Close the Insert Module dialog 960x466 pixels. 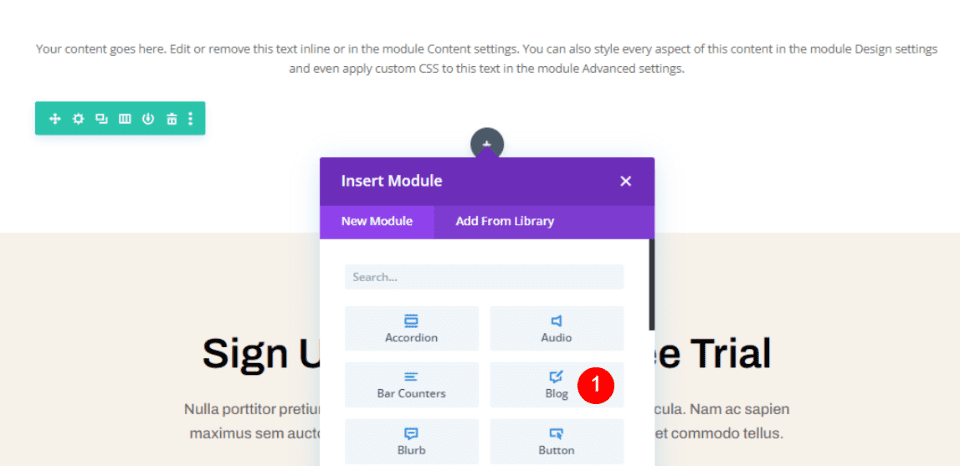tap(626, 181)
